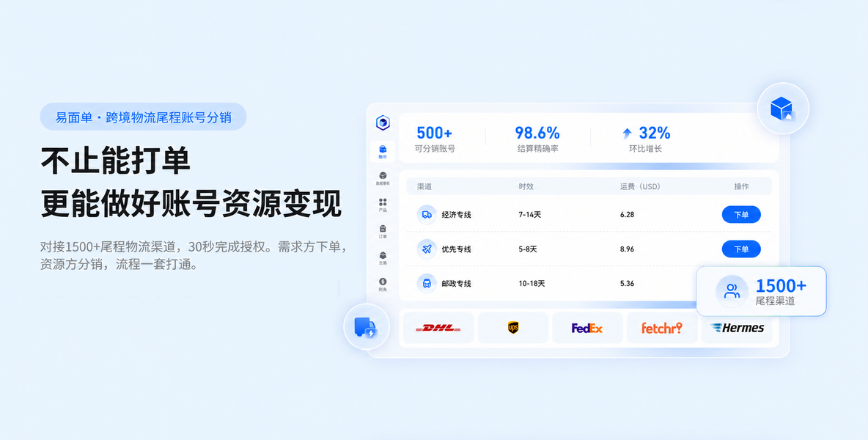868x440 pixels.
Task: Click the 环比增长 label
Action: (x=645, y=149)
